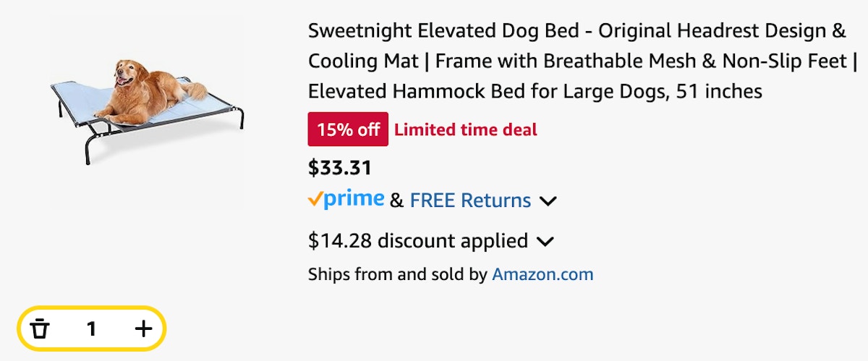Screen dimensions: 868x361
Task: Increase quantity with the plus icon
Action: pos(144,329)
